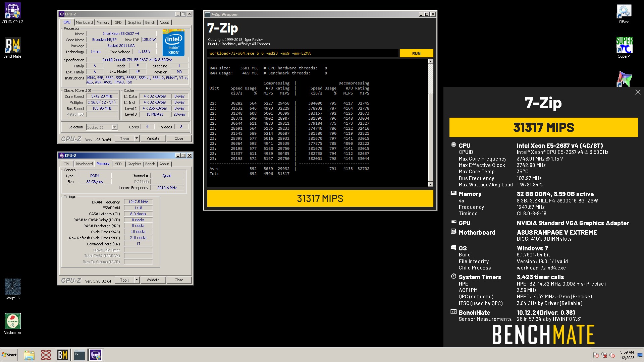Screen dimensions: 644x362
Task: Click the GPU icon in BenchMate panel
Action: [453, 222]
